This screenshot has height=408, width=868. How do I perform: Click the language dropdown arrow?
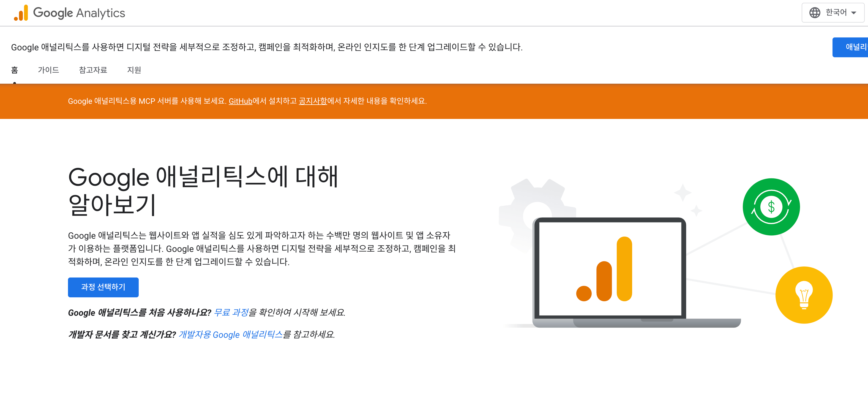coord(853,13)
